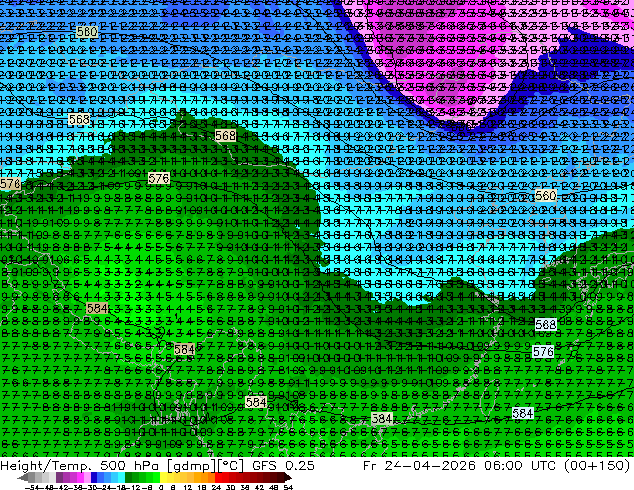Click the bright magenta swatch in the legend
The image size is (634, 490).
(80, 478)
